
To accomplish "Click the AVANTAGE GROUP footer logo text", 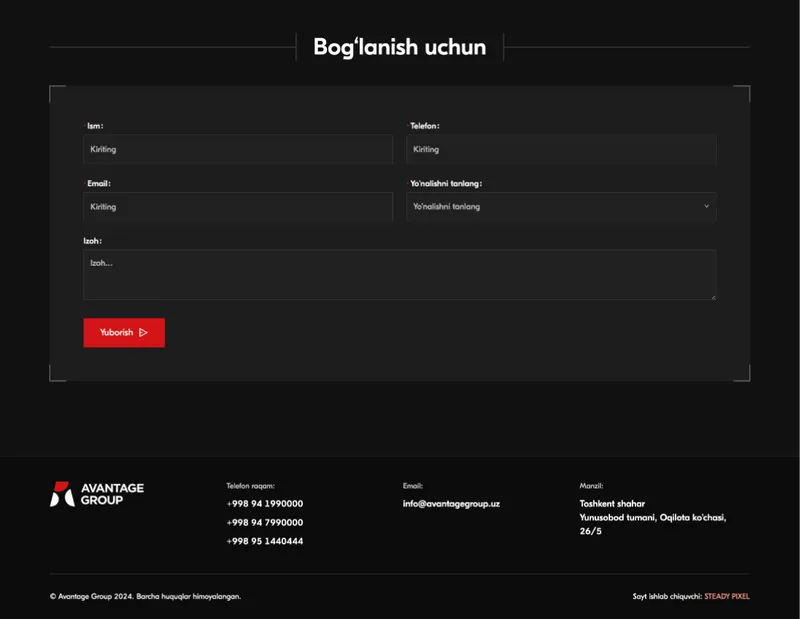I will [111, 493].
